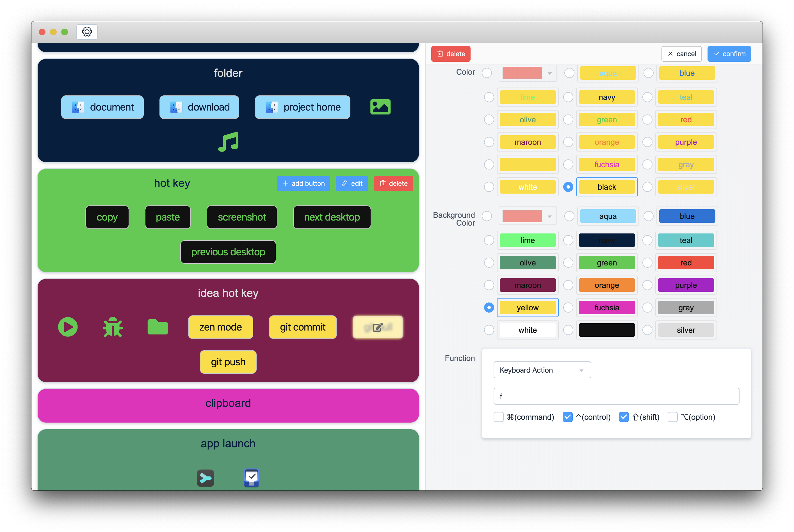794x532 pixels.
Task: Select black text color radio
Action: (x=568, y=187)
